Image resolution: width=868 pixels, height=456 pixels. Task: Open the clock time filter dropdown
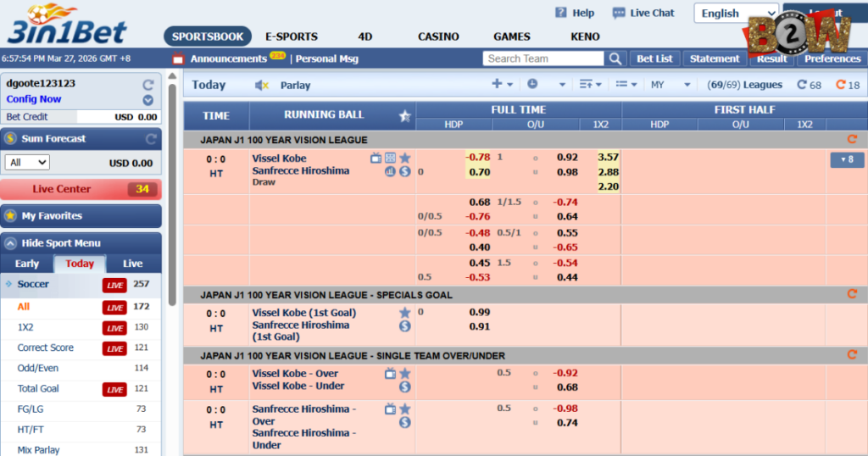click(x=547, y=84)
